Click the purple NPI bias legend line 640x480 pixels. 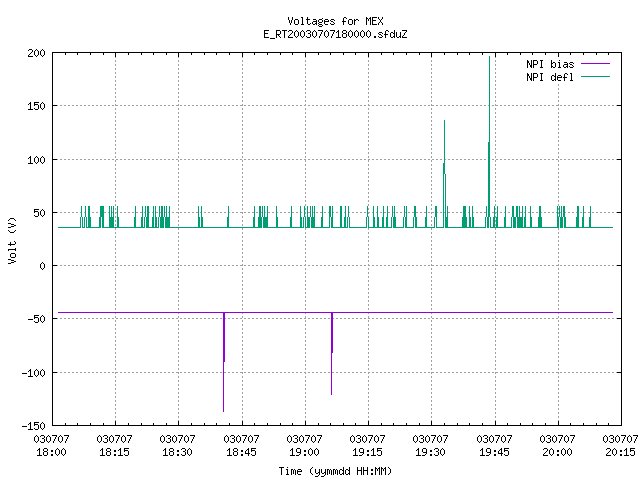click(595, 64)
